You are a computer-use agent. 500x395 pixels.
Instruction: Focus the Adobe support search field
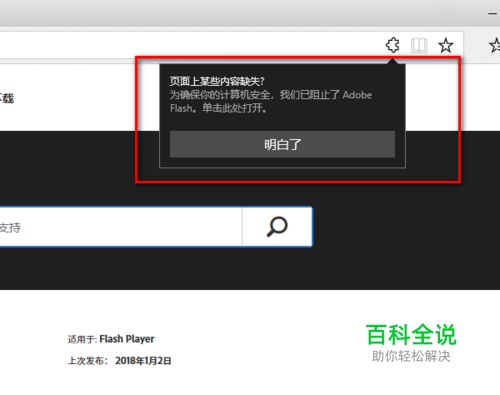click(120, 227)
